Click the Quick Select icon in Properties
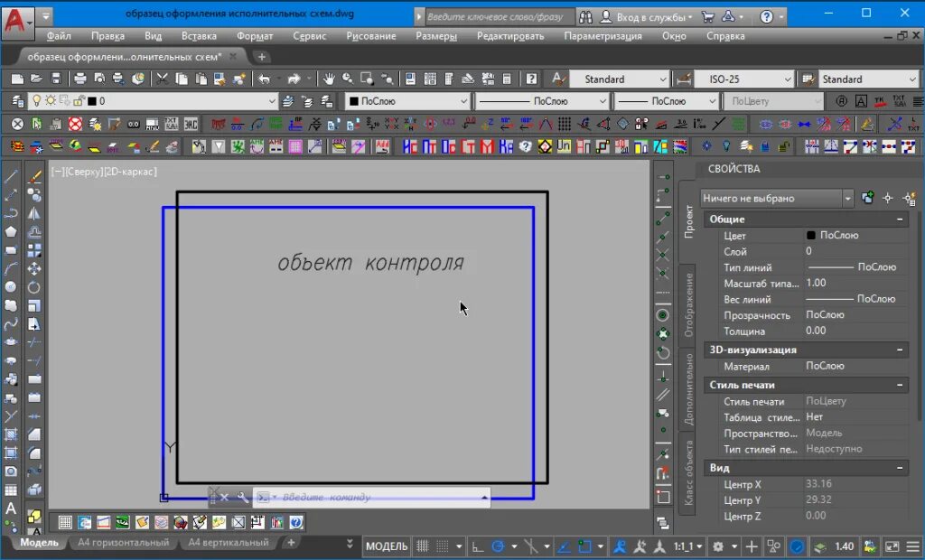The height and width of the screenshot is (560, 925). pyautogui.click(x=909, y=199)
